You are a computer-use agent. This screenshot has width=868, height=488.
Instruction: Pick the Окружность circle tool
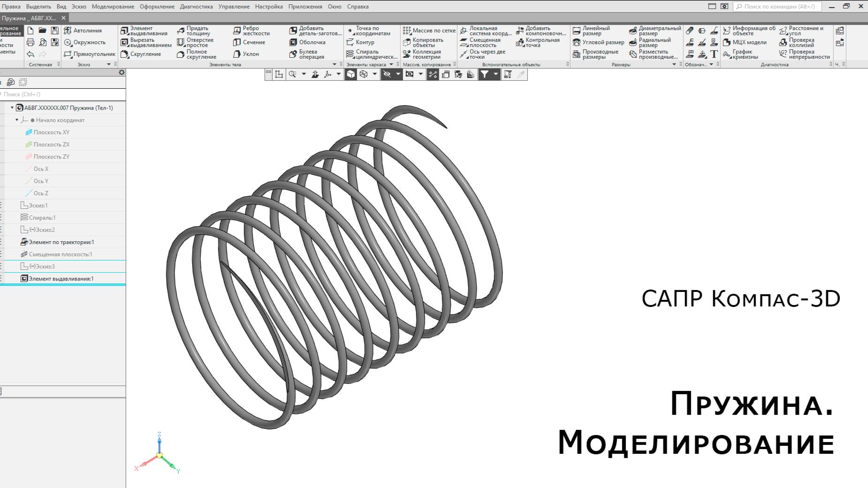pyautogui.click(x=85, y=42)
